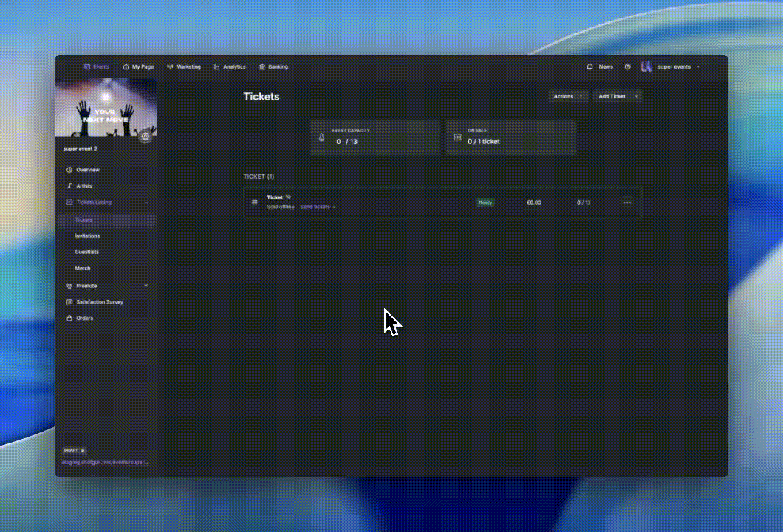Click the DRAFT status badge
783x532 pixels.
point(75,450)
